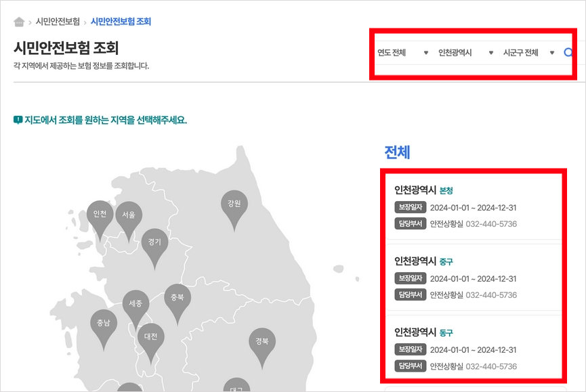The width and height of the screenshot is (586, 392).
Task: Click the home icon in breadcrumb
Action: [x=19, y=22]
